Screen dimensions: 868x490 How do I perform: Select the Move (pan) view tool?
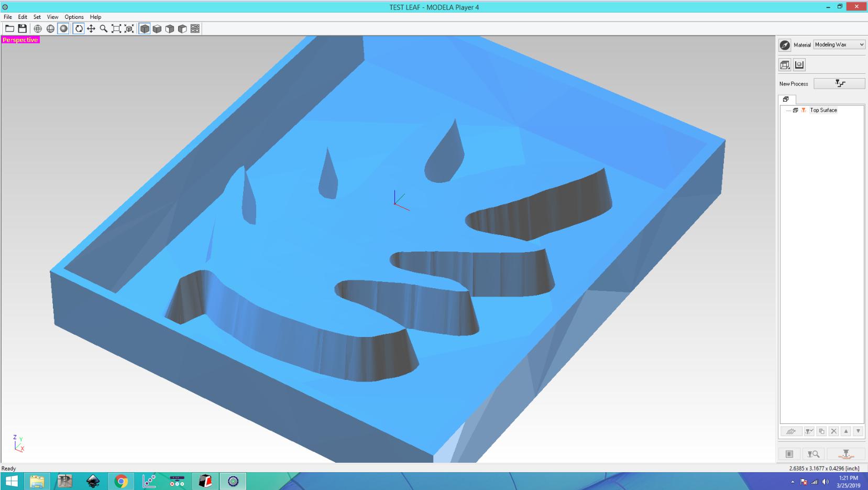point(91,29)
